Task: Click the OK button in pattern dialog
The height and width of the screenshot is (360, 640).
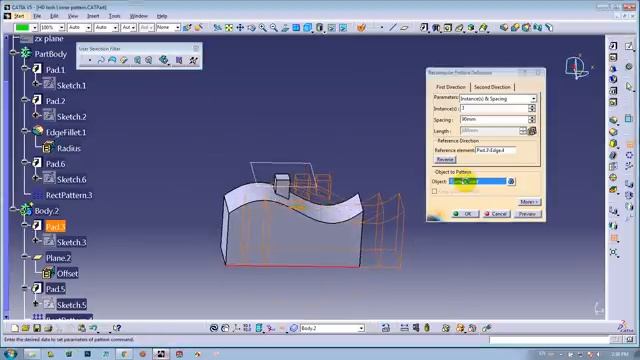Action: coord(464,214)
